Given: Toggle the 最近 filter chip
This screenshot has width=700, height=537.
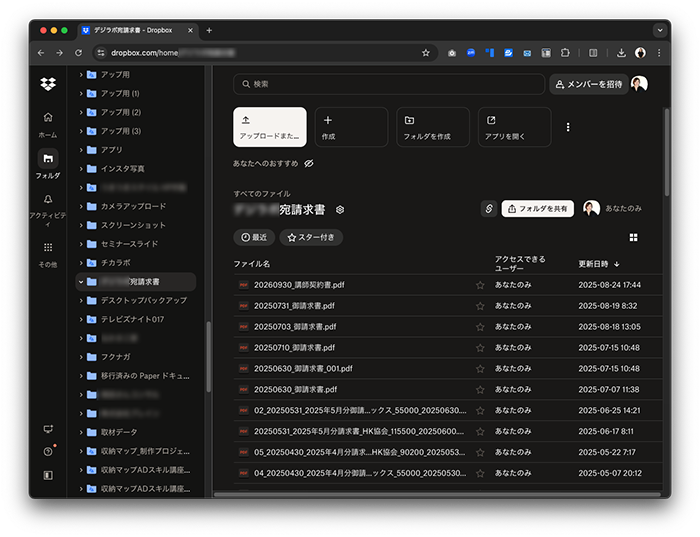Looking at the screenshot, I should (x=254, y=237).
